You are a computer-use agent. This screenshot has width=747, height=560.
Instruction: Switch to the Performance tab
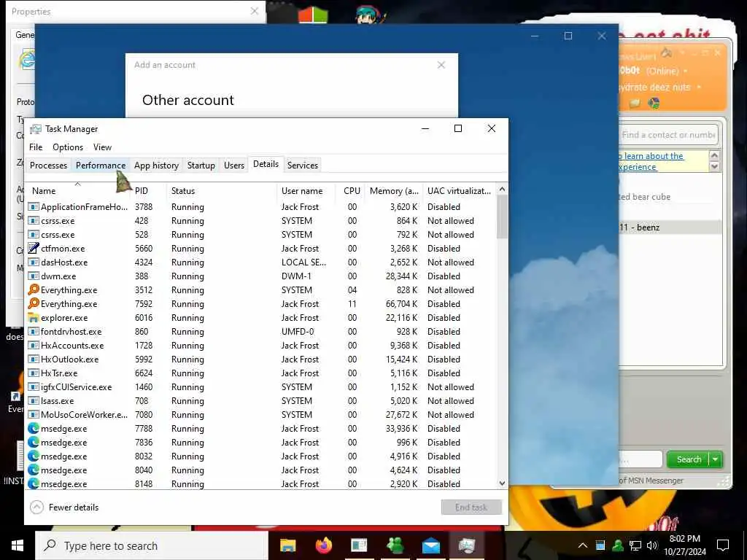click(101, 166)
